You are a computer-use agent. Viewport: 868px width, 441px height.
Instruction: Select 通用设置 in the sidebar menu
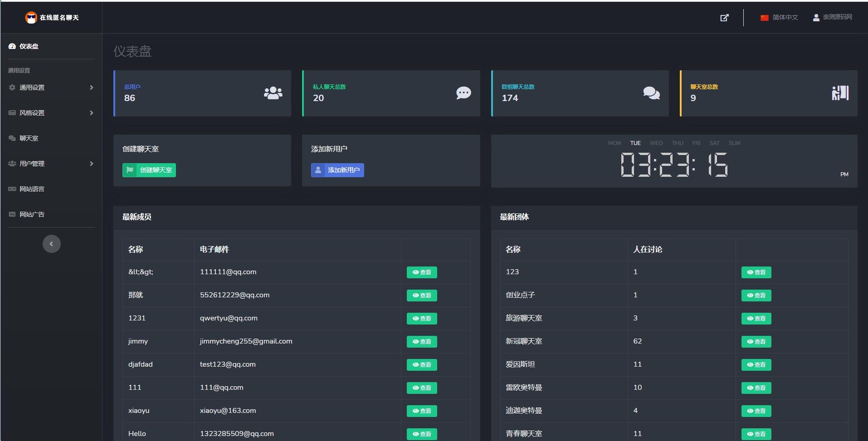(x=32, y=87)
